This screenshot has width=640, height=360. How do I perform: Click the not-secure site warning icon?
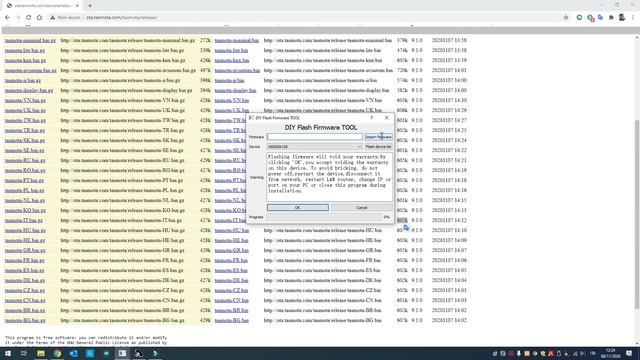click(x=53, y=18)
